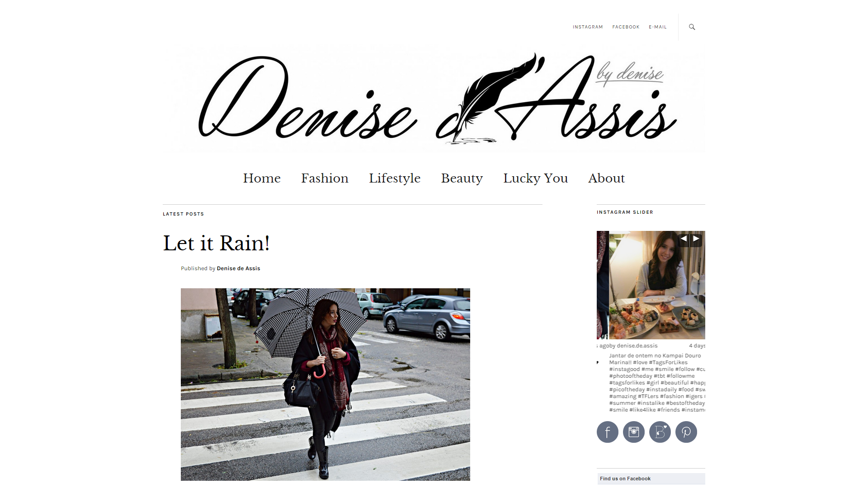
Task: Click the Instagram camera round icon
Action: [634, 432]
